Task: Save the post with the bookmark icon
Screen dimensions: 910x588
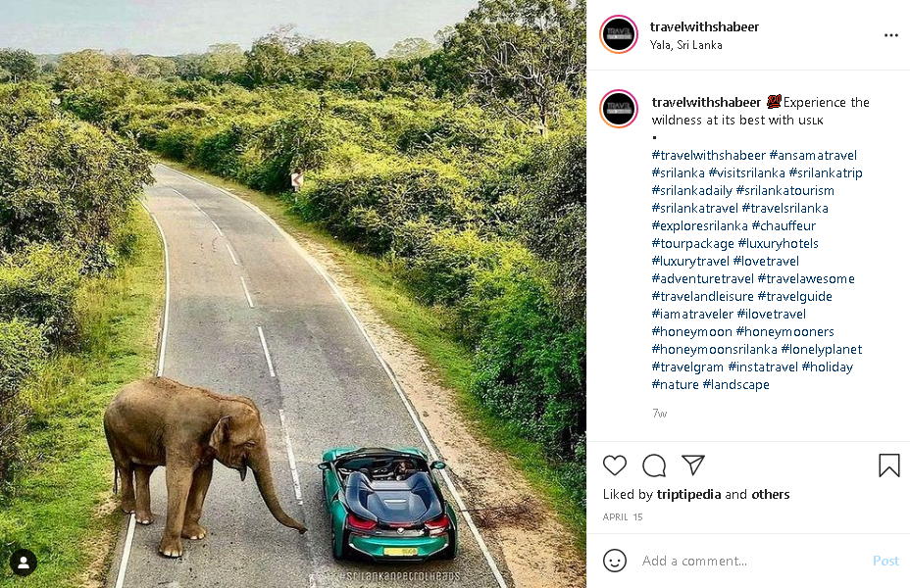Action: coord(888,465)
